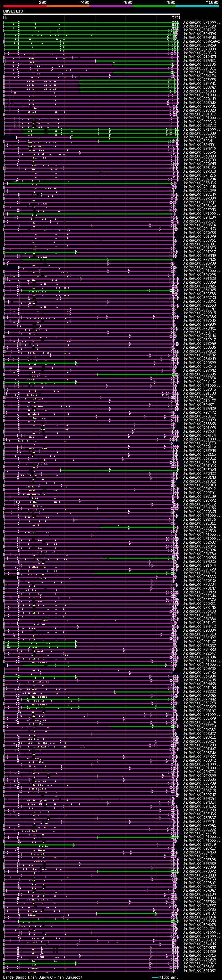
Task: Open hit UniRef100_B9T1C2
Action: (x=199, y=30)
